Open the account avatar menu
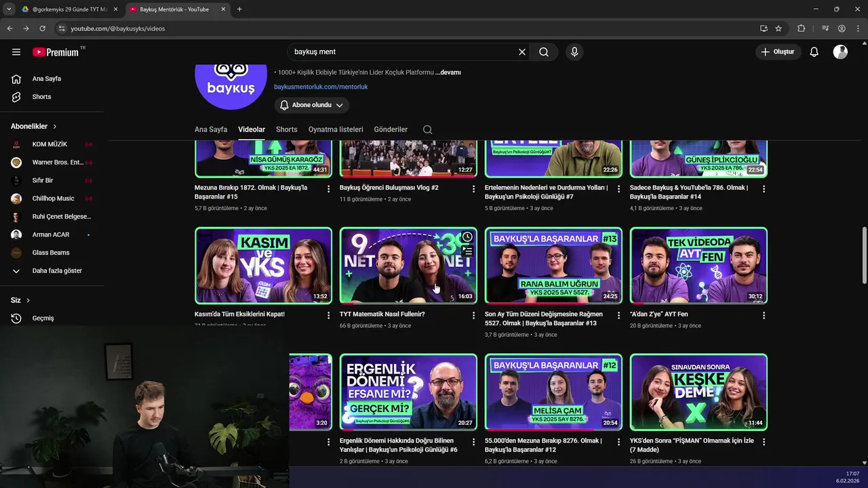Viewport: 868px width, 488px height. pos(840,52)
